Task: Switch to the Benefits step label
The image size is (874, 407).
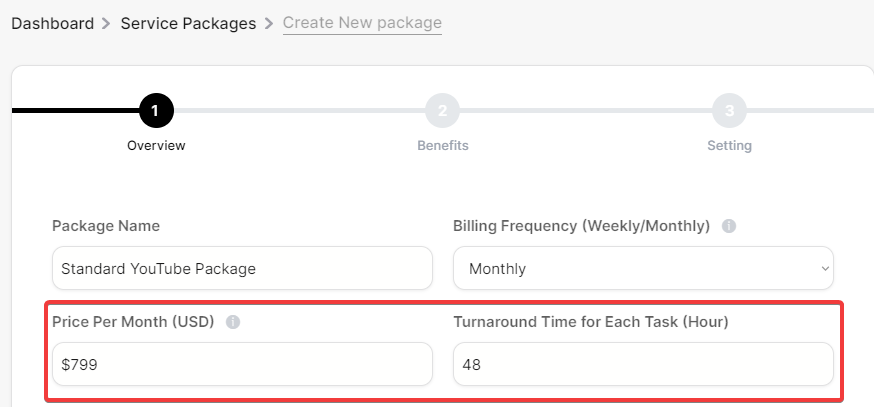Action: [443, 146]
